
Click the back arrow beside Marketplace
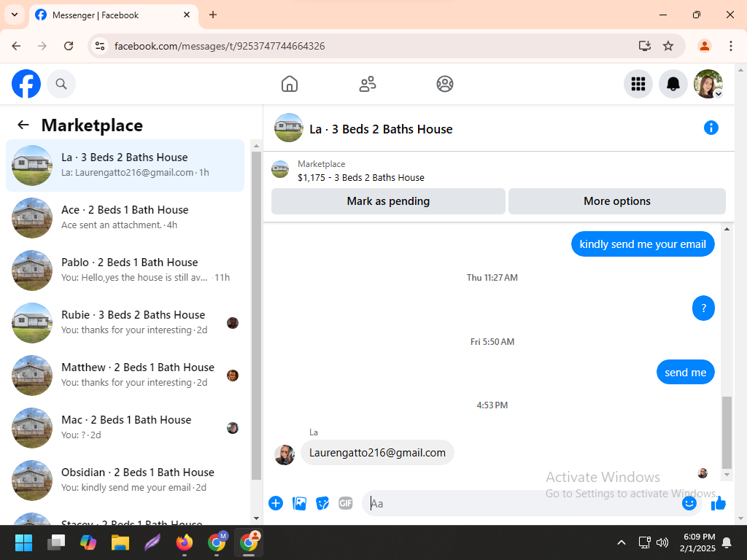pyautogui.click(x=23, y=125)
